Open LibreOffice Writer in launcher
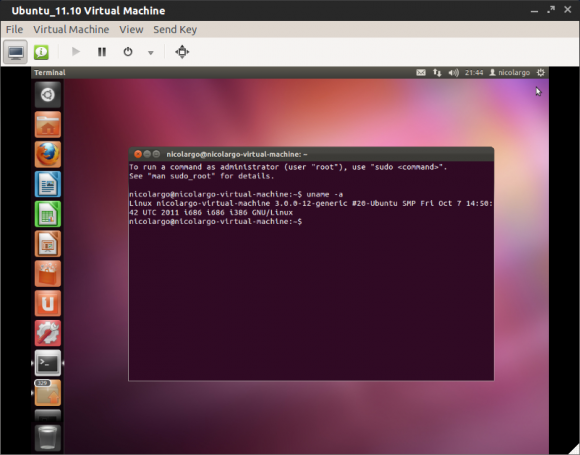The width and height of the screenshot is (580, 455). click(x=48, y=184)
